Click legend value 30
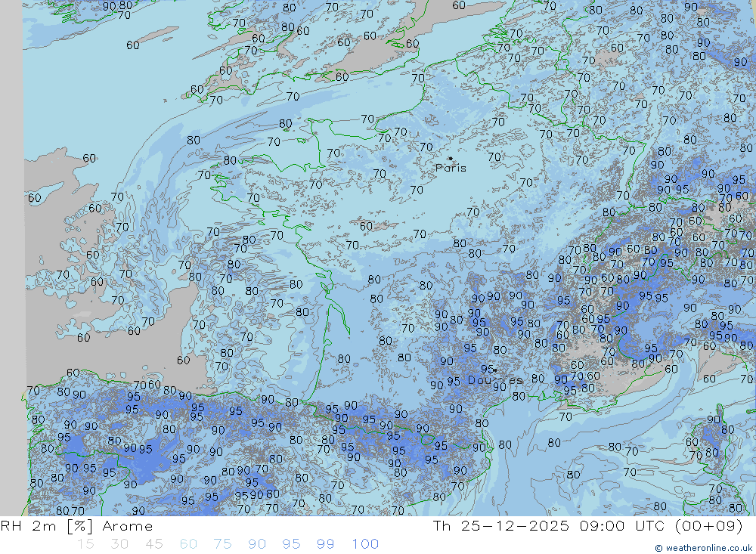Image resolution: width=756 pixels, height=554 pixels. coord(119,544)
